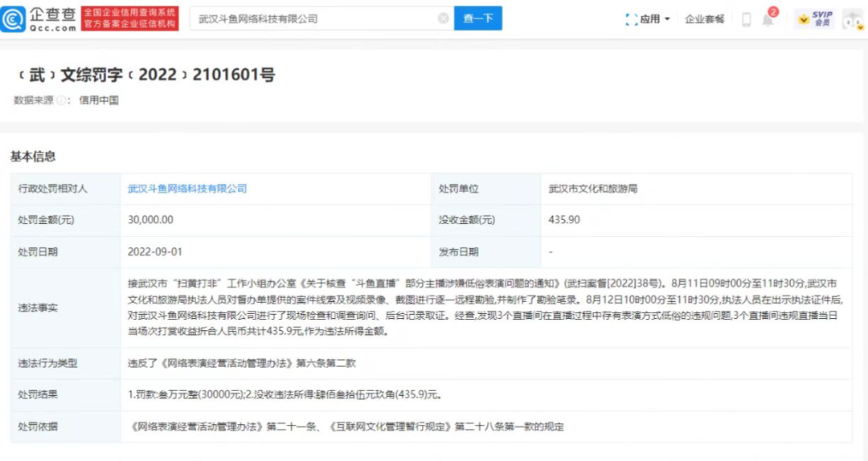Select the 处罚结果 label cell
The image size is (868, 461).
point(65,395)
